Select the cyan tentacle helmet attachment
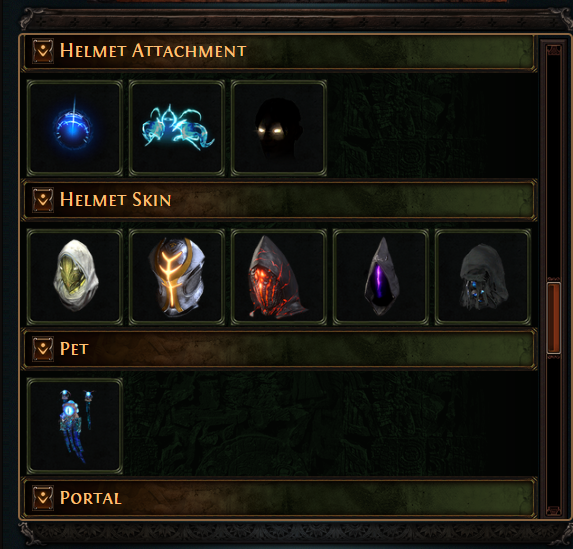This screenshot has width=573, height=549. tap(177, 128)
